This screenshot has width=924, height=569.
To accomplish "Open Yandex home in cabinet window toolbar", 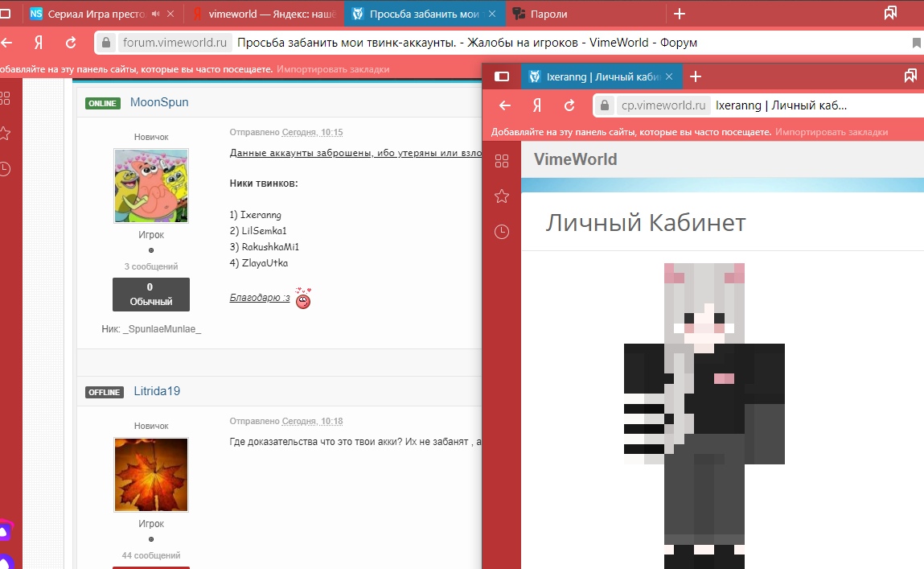I will tap(537, 105).
